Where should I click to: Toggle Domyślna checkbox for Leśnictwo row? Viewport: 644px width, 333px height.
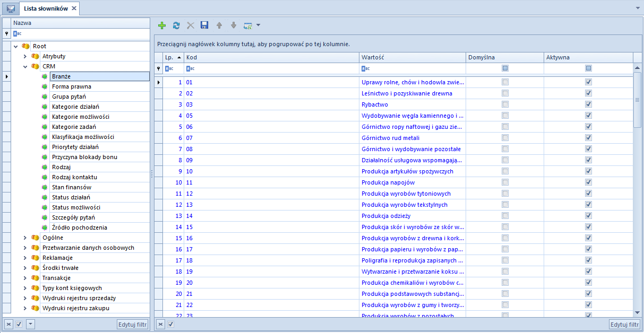tap(505, 93)
